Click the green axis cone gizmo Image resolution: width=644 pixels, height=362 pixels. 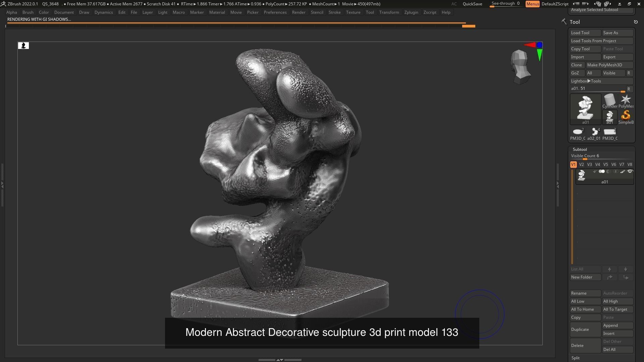pyautogui.click(x=539, y=55)
